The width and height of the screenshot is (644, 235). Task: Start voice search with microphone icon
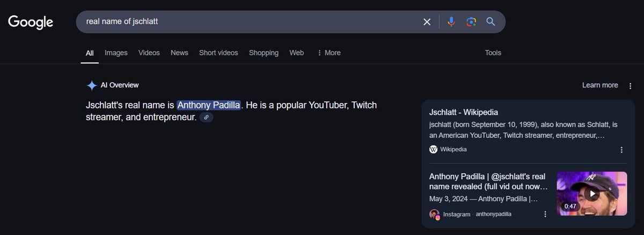click(451, 22)
